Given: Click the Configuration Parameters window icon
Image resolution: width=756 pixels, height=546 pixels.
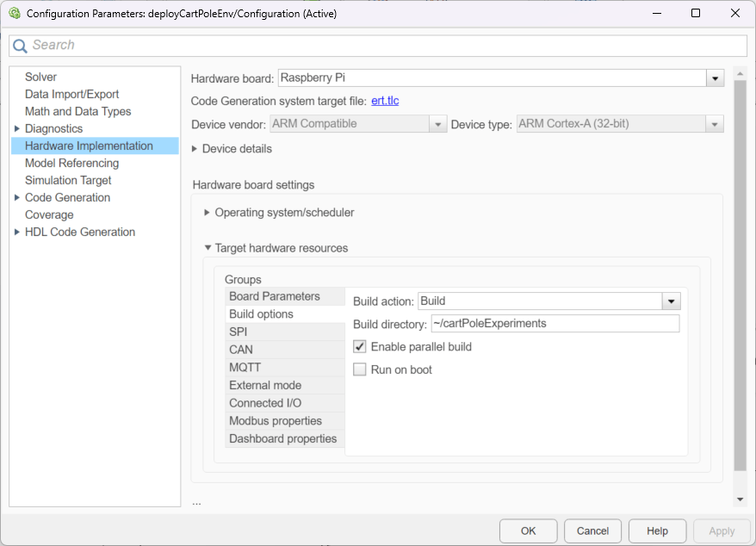Looking at the screenshot, I should pyautogui.click(x=14, y=14).
